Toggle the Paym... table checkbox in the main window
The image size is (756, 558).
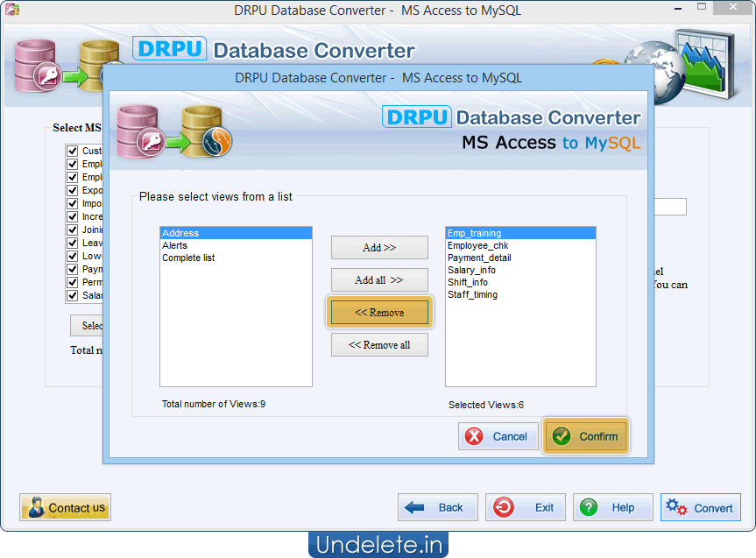73,269
